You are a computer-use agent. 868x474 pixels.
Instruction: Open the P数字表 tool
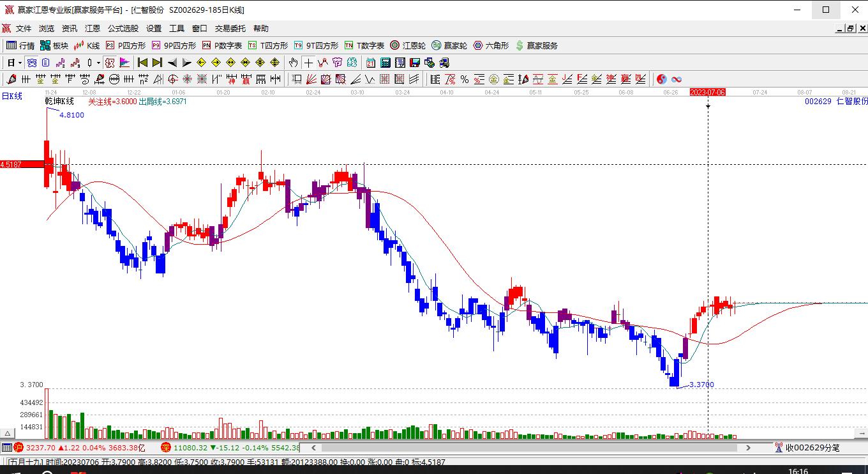click(x=222, y=45)
